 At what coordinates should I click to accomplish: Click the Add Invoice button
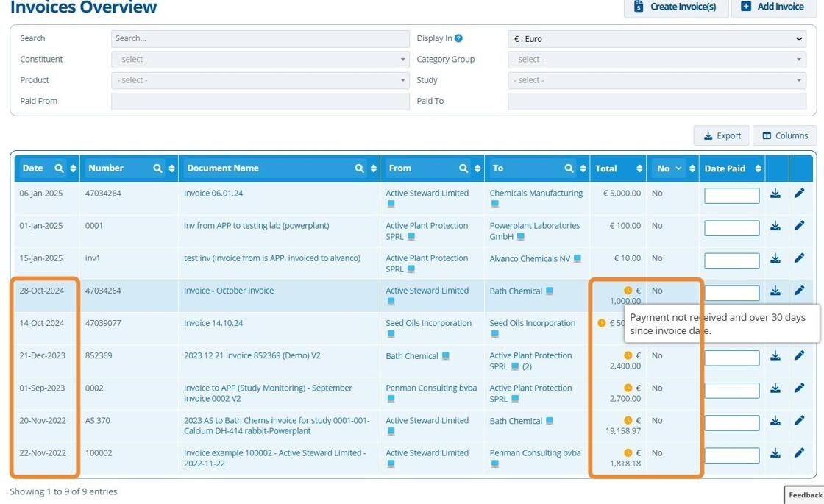(x=772, y=7)
